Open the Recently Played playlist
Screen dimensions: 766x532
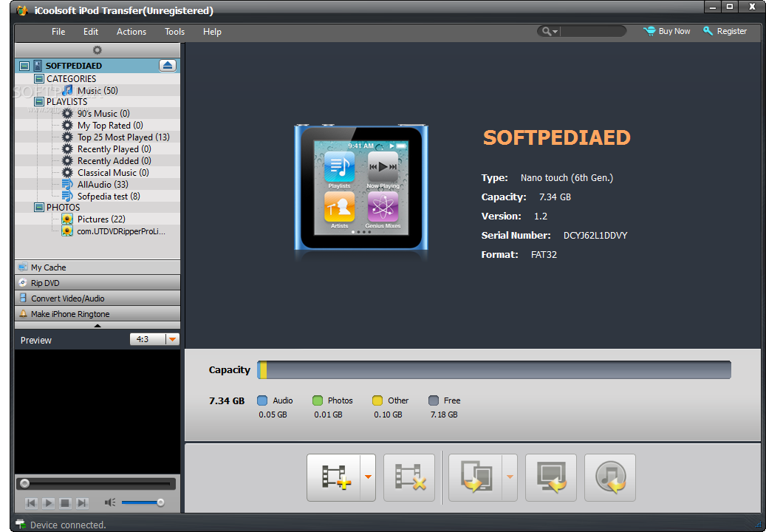pos(114,149)
